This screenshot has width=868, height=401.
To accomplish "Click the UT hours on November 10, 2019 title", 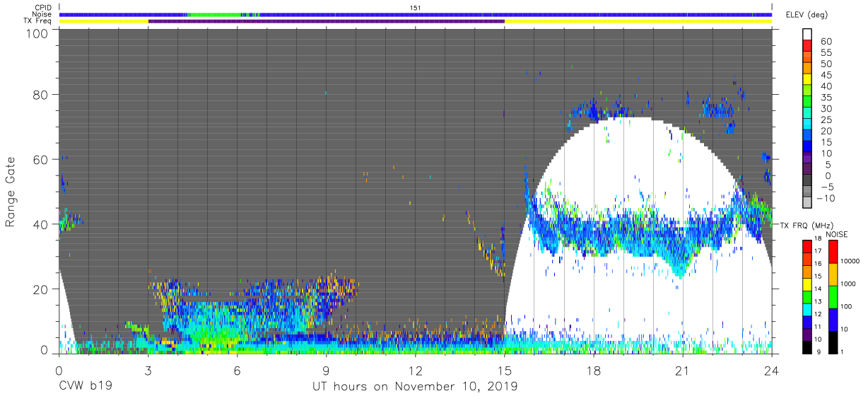I will coord(415,386).
